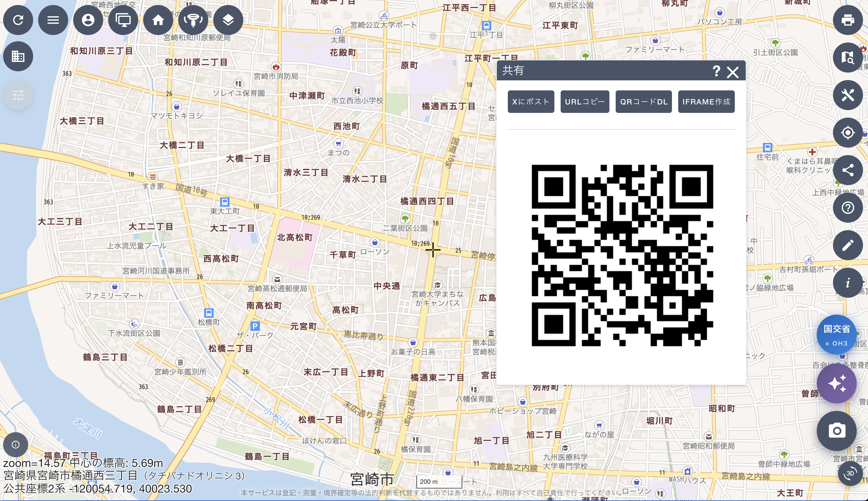Open the layers panel icon
This screenshot has height=501, width=868.
(228, 20)
